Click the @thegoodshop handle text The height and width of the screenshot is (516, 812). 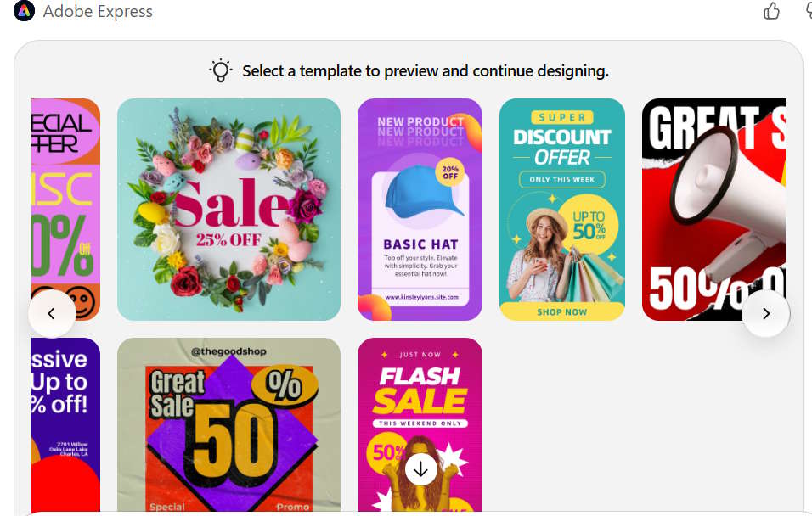pos(228,351)
